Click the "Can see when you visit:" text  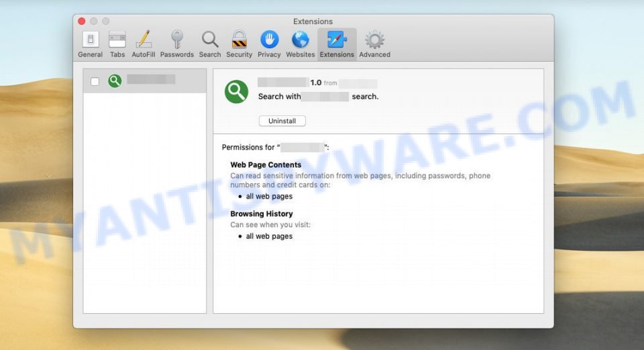point(270,225)
